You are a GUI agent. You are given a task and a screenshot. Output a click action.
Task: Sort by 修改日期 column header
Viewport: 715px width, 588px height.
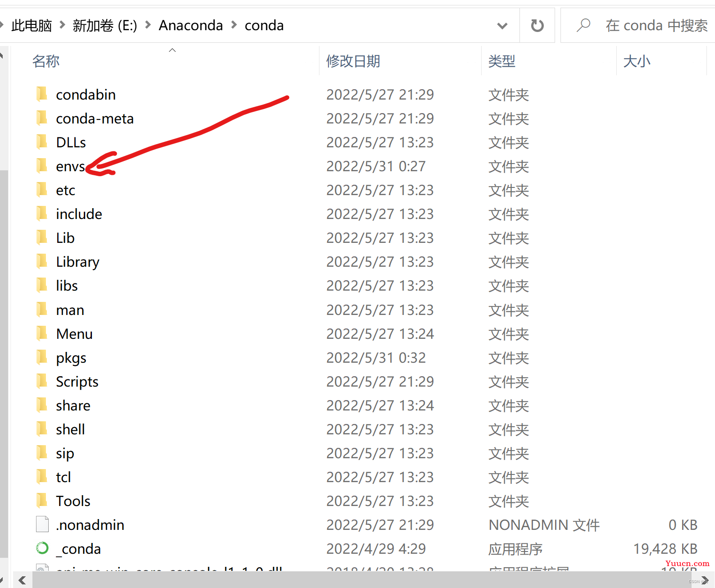click(353, 61)
